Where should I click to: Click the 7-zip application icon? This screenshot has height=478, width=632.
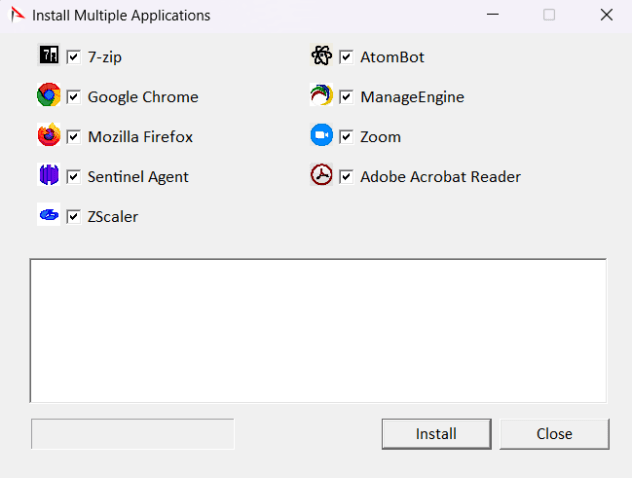click(x=49, y=56)
